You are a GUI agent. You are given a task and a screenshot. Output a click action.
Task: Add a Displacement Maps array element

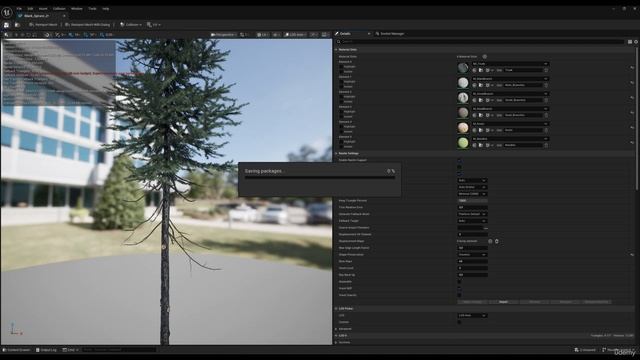[490, 241]
